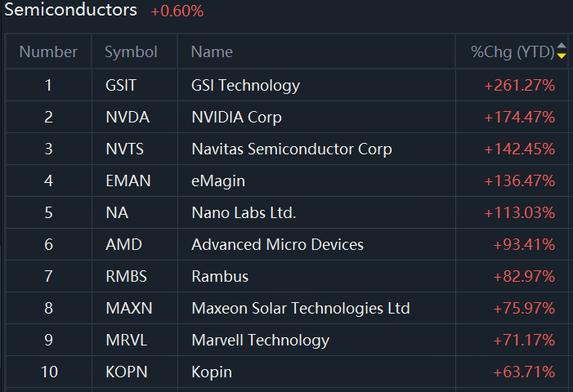
Task: Click the sector's +0.60% change label
Action: 177,11
